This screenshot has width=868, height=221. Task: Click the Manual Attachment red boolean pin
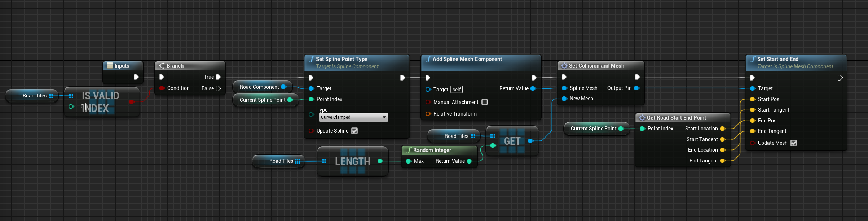click(428, 102)
